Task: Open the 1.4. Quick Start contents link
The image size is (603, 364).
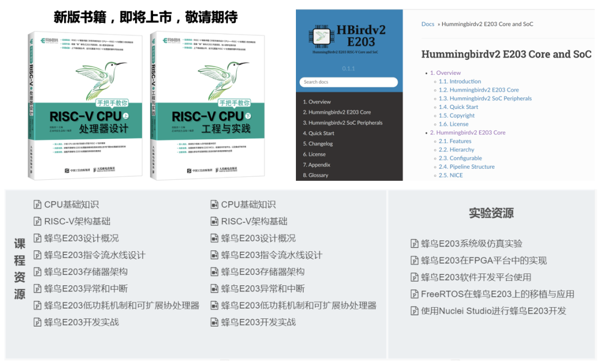Action: point(458,107)
